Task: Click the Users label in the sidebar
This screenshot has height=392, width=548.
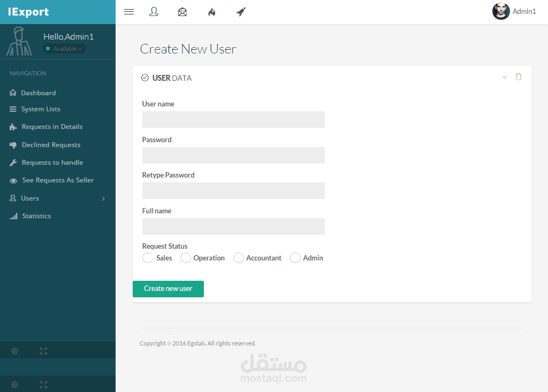Action: pos(30,198)
